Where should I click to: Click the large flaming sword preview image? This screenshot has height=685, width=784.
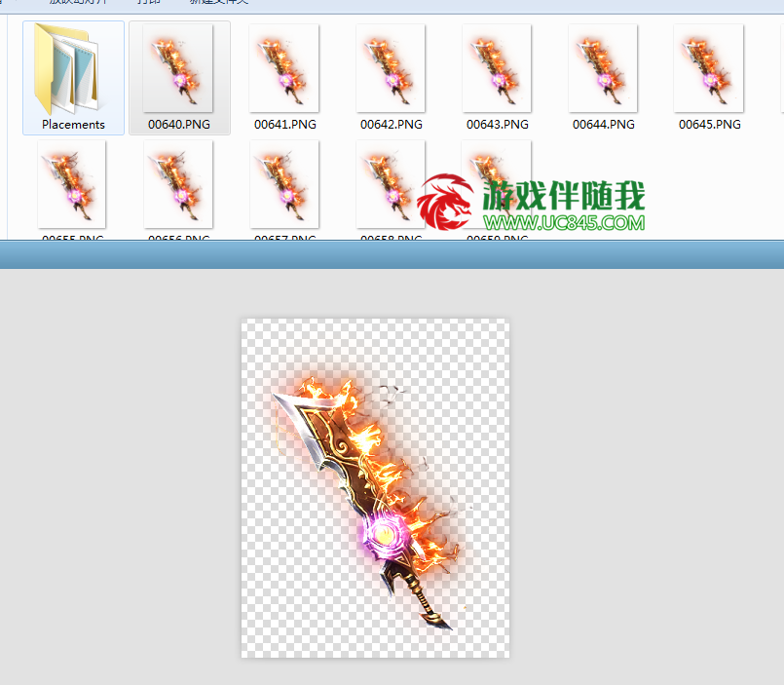click(376, 488)
